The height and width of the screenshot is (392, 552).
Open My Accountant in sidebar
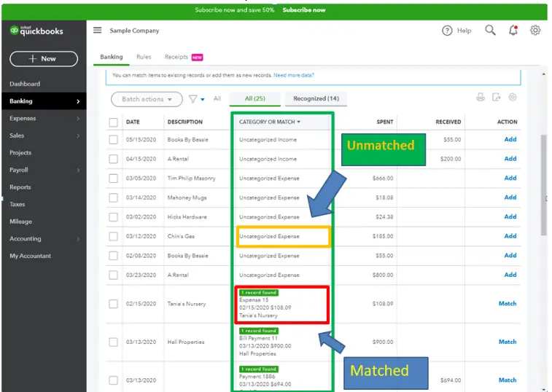[31, 256]
